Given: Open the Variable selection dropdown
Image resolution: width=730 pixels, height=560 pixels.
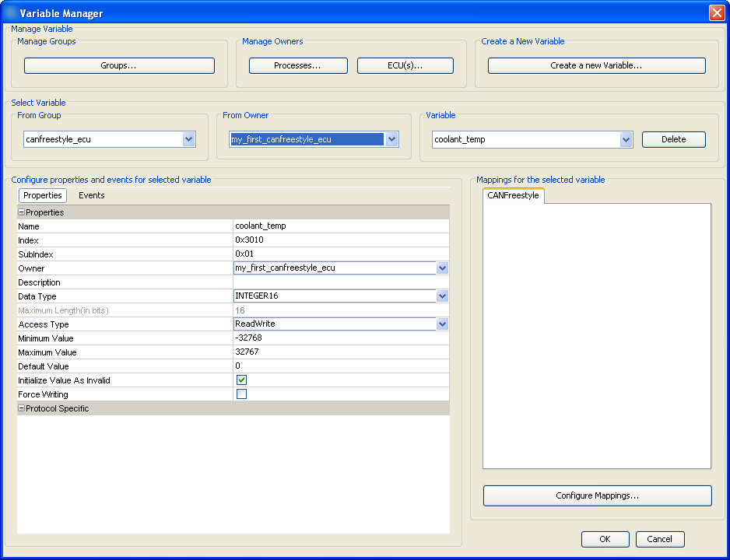Looking at the screenshot, I should pyautogui.click(x=626, y=139).
